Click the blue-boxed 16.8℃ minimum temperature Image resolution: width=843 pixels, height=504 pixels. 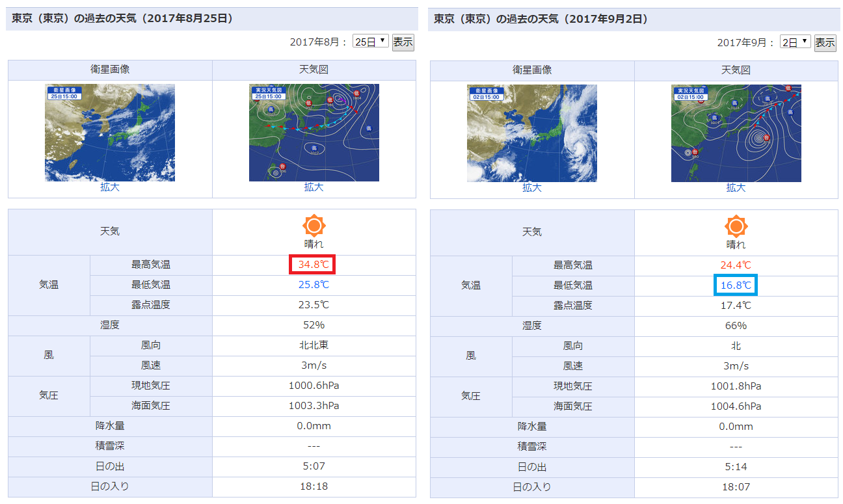736,285
